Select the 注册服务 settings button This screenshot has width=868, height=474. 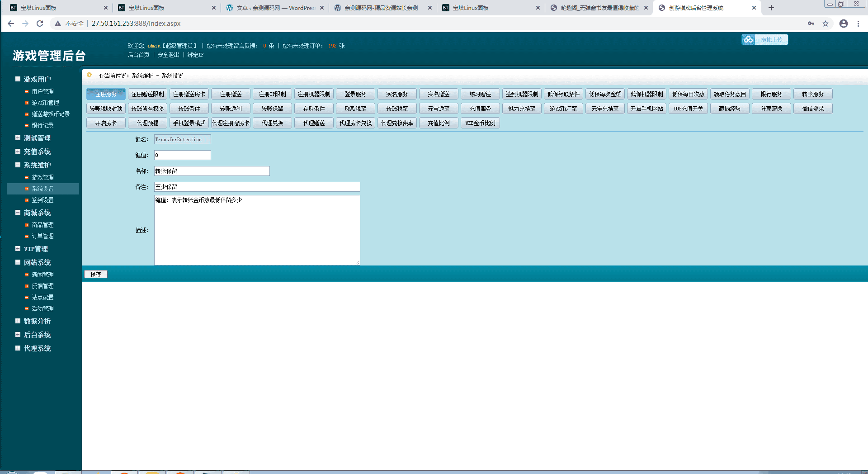106,94
